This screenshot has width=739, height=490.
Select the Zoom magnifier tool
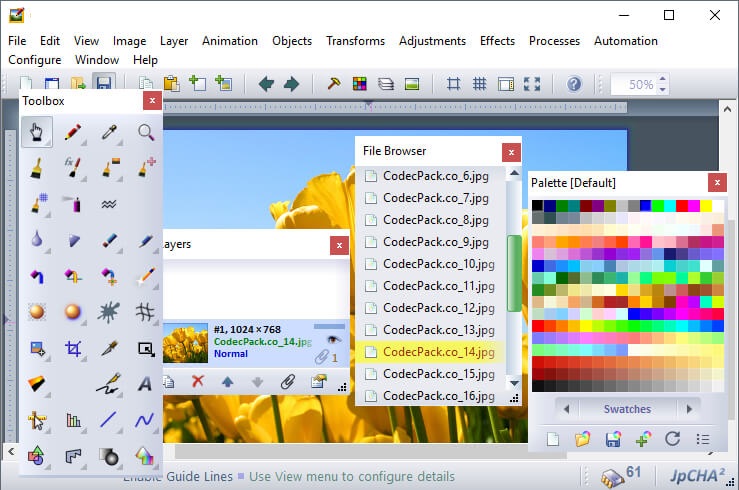[x=146, y=133]
